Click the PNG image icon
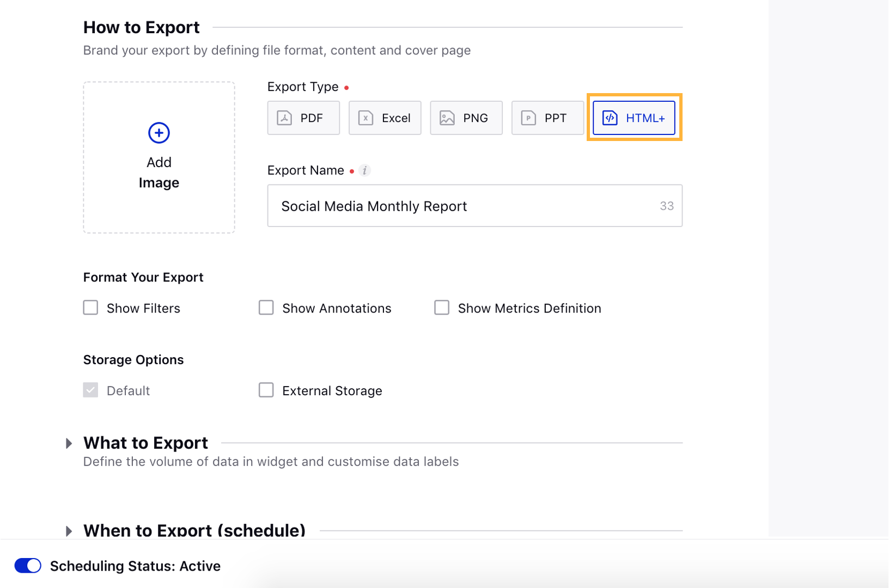The width and height of the screenshot is (889, 588). tap(447, 118)
